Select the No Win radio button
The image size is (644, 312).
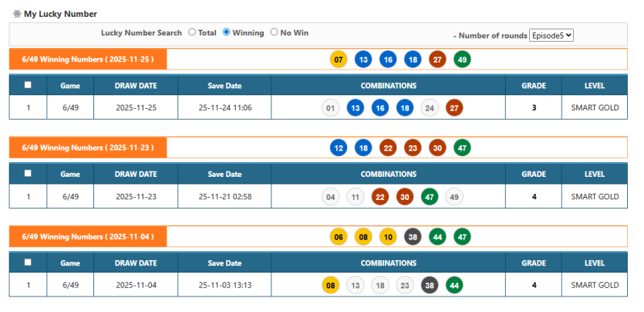pyautogui.click(x=275, y=32)
